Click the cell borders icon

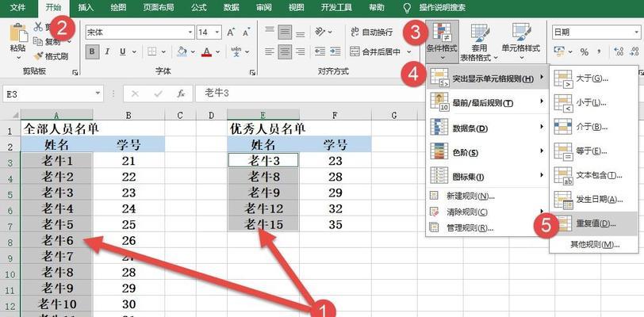pyautogui.click(x=152, y=52)
